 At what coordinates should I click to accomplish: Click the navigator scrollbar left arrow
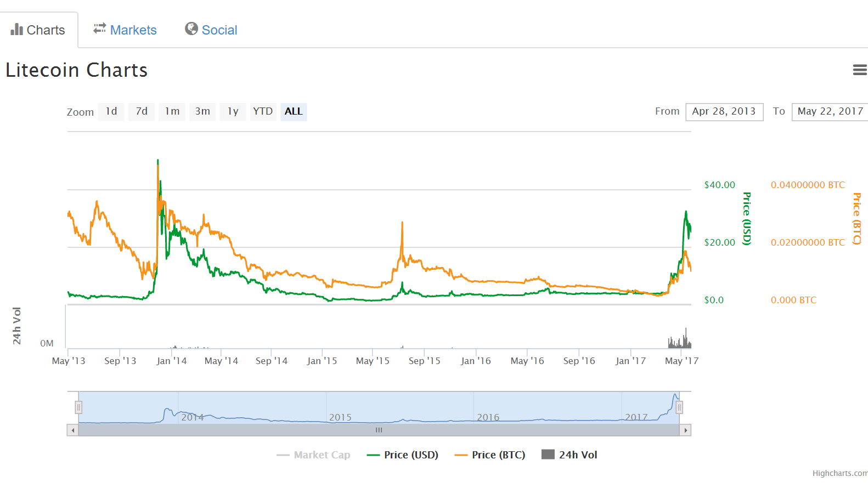(x=72, y=430)
